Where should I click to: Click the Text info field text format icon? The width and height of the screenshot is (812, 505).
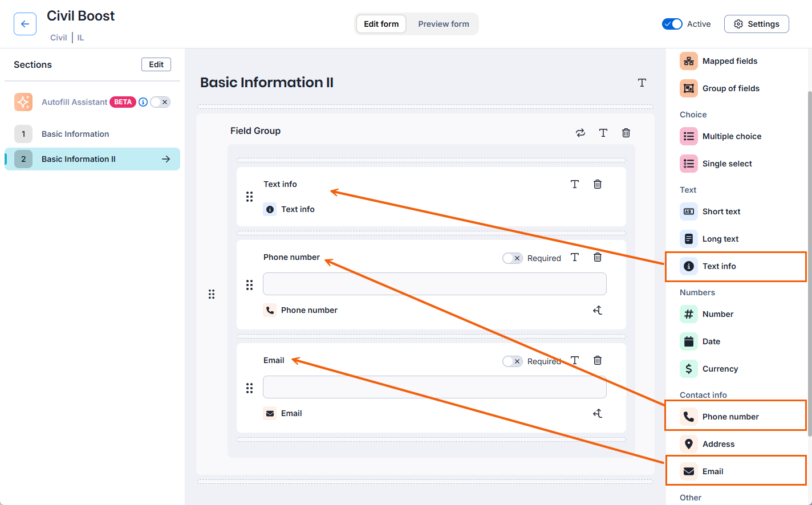(575, 184)
